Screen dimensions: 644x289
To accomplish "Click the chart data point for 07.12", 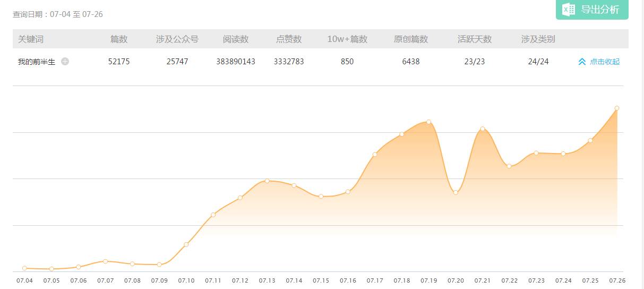I will point(240,198).
